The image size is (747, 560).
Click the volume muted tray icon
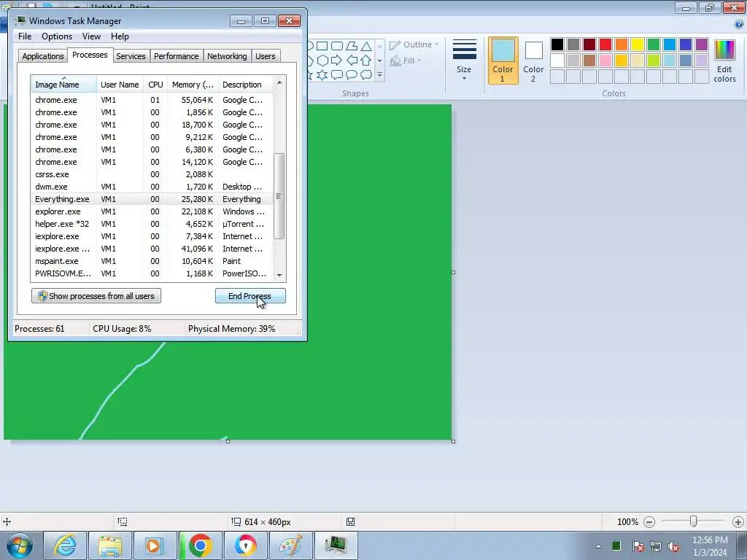(x=673, y=546)
